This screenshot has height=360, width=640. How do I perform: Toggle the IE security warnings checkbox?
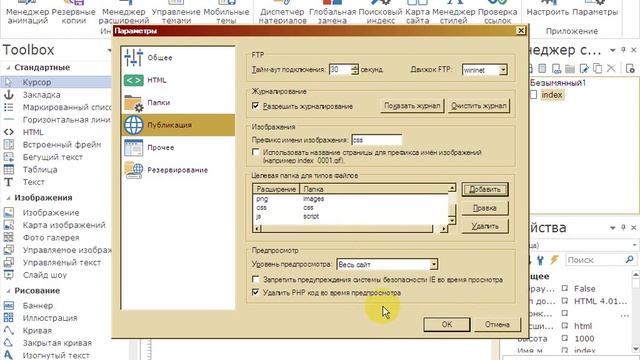(256, 280)
